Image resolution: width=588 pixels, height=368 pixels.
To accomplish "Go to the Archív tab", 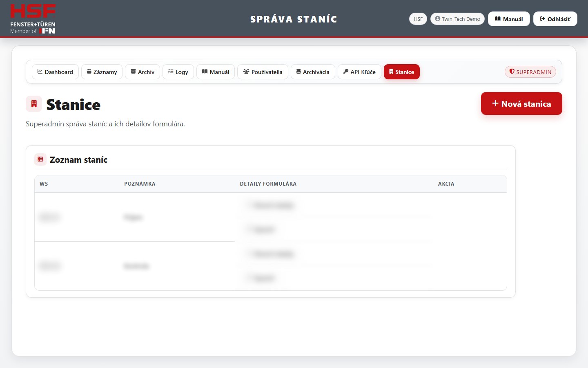I will [x=143, y=72].
